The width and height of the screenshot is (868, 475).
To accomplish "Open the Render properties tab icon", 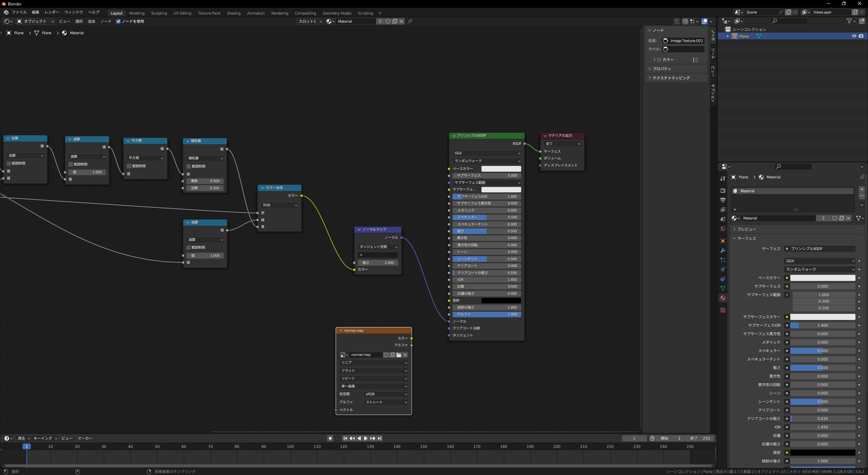I will click(723, 191).
